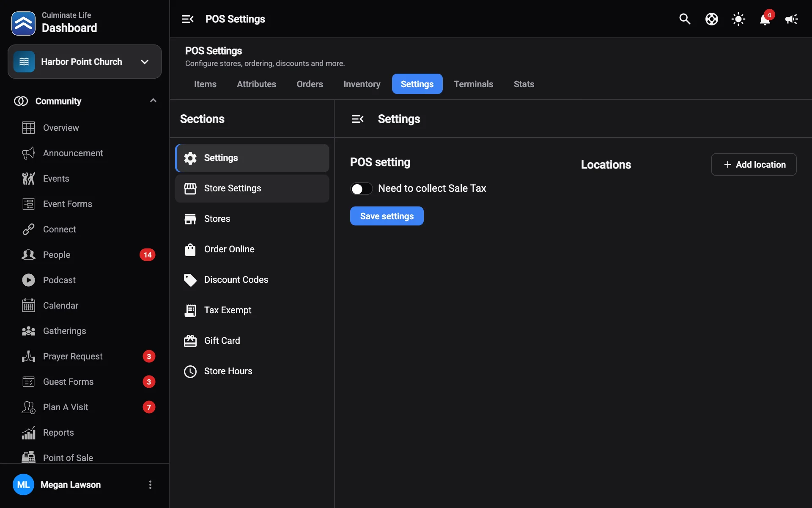Open Gatherings group icon
The height and width of the screenshot is (508, 812).
tap(28, 331)
